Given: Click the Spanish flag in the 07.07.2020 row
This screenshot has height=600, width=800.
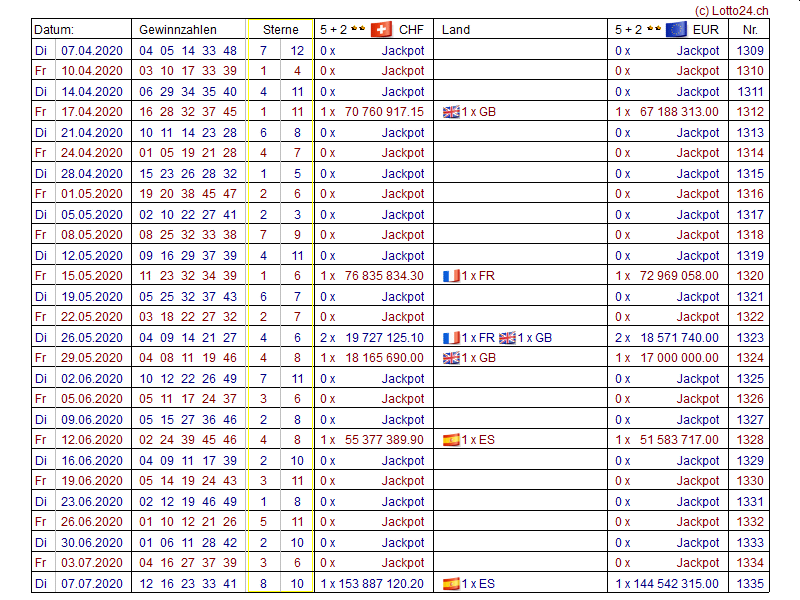Looking at the screenshot, I should point(451,584).
